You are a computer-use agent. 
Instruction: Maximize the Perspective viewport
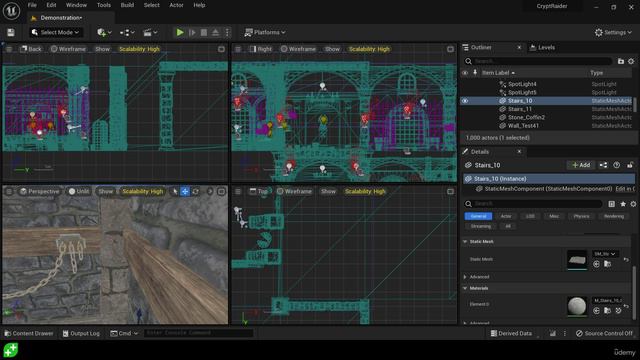pyautogui.click(x=221, y=191)
